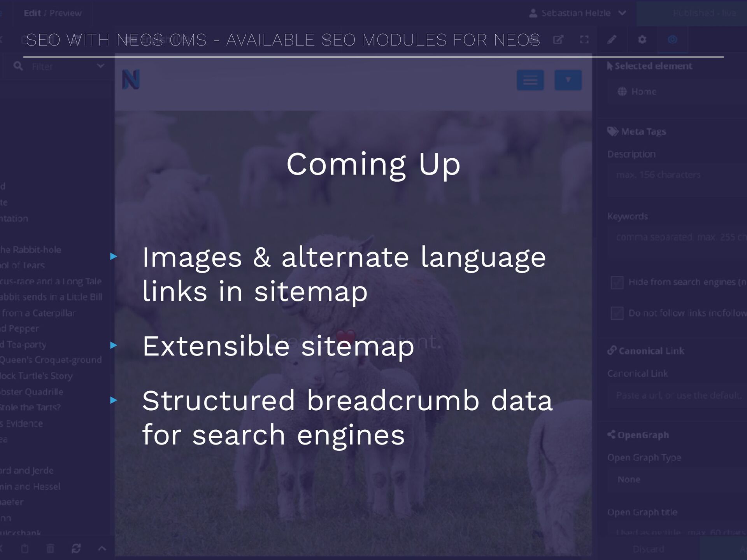Click the trash delete icon in tree toolbar
The width and height of the screenshot is (747, 560).
tap(50, 548)
